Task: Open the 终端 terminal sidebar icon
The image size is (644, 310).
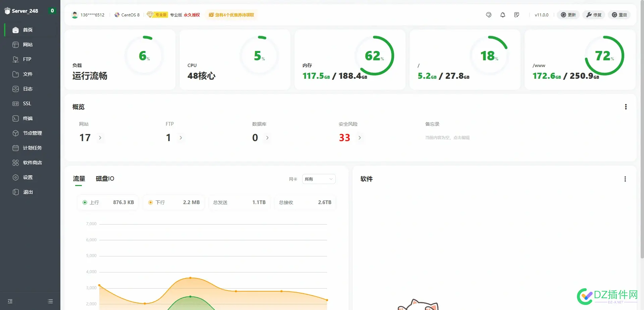Action: click(x=15, y=118)
